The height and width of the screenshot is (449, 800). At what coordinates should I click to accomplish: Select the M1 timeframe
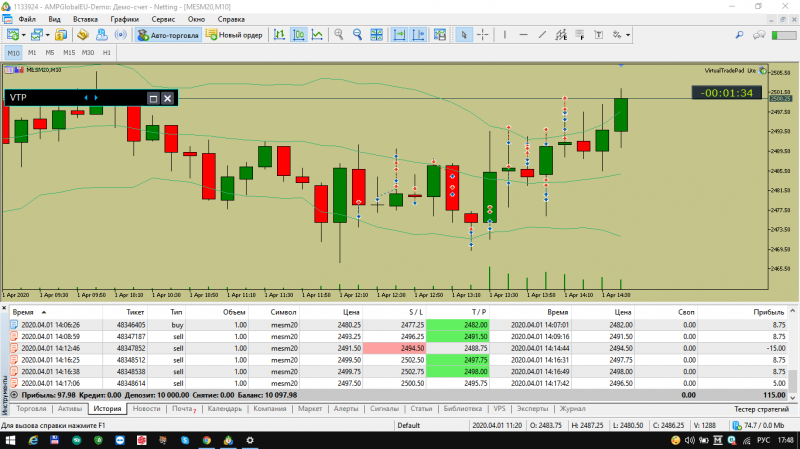coord(32,53)
